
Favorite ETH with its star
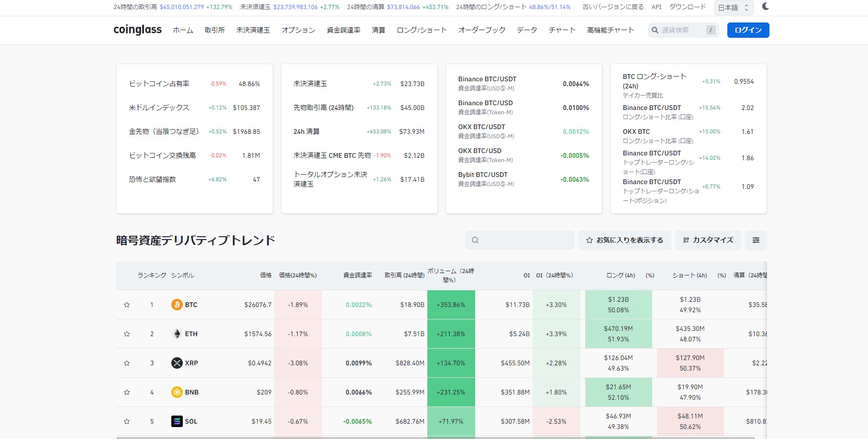click(127, 334)
